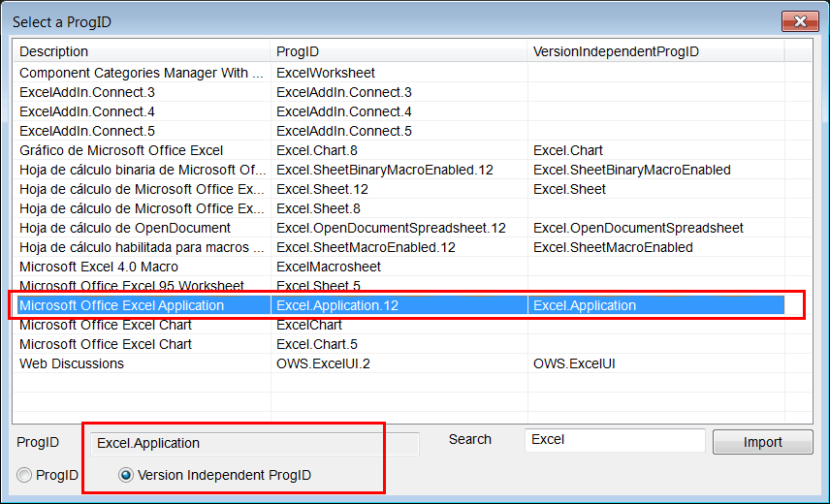Screen dimensions: 830x504
Task: Click the Excel.SheetMacroEnabled version independent cell
Action: pyautogui.click(x=655, y=247)
